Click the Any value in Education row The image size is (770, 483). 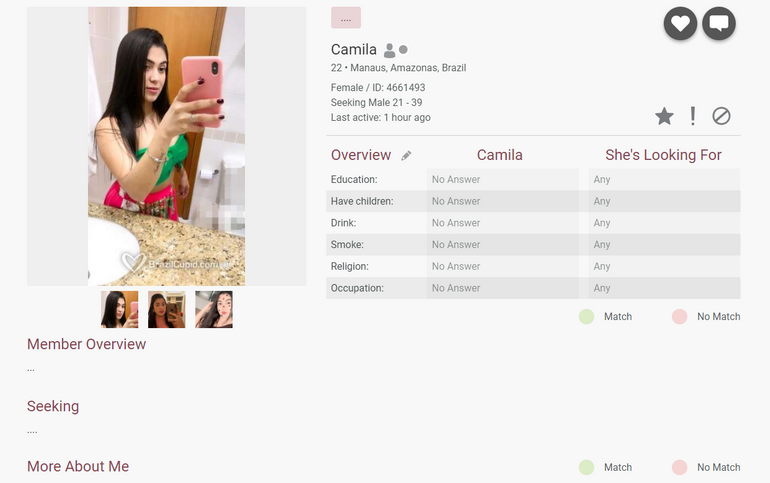pyautogui.click(x=602, y=180)
